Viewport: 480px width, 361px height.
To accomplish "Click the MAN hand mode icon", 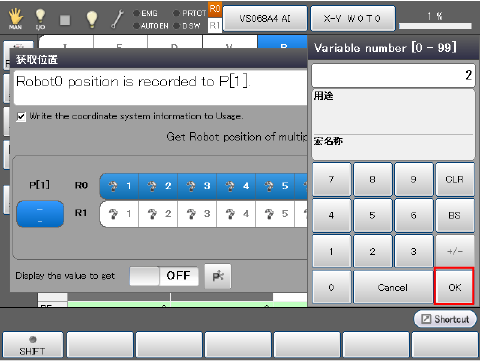I will (15, 18).
